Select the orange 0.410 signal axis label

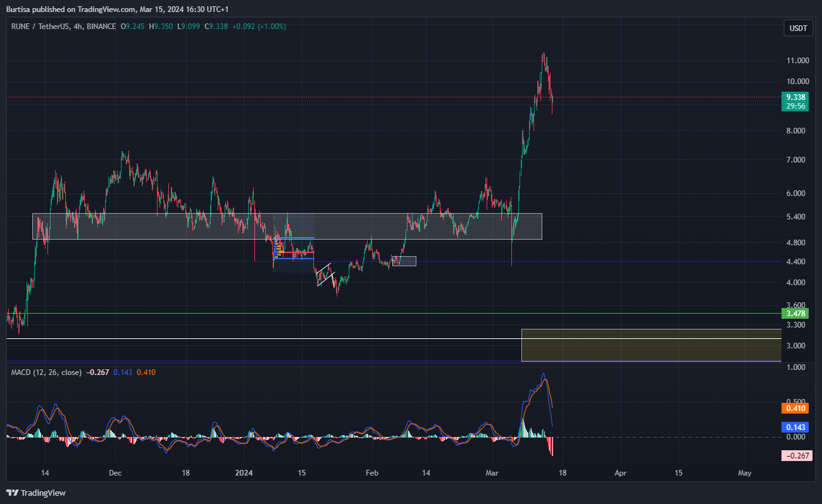pyautogui.click(x=795, y=409)
